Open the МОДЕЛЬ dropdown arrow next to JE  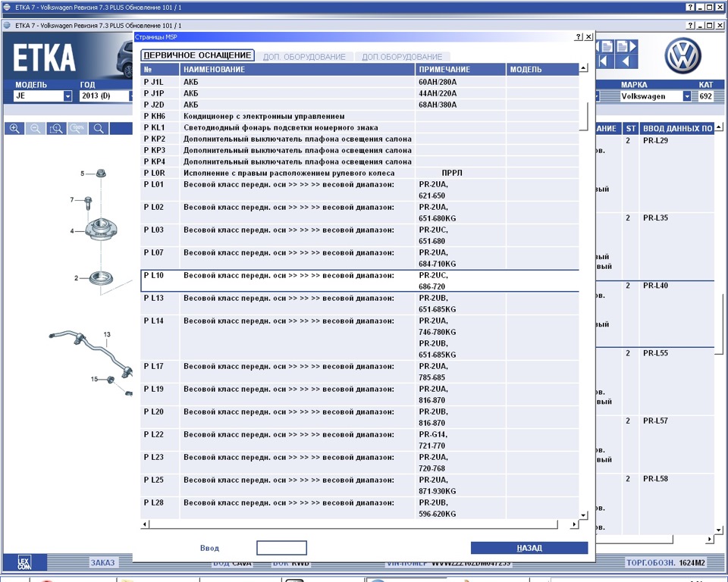click(x=67, y=96)
